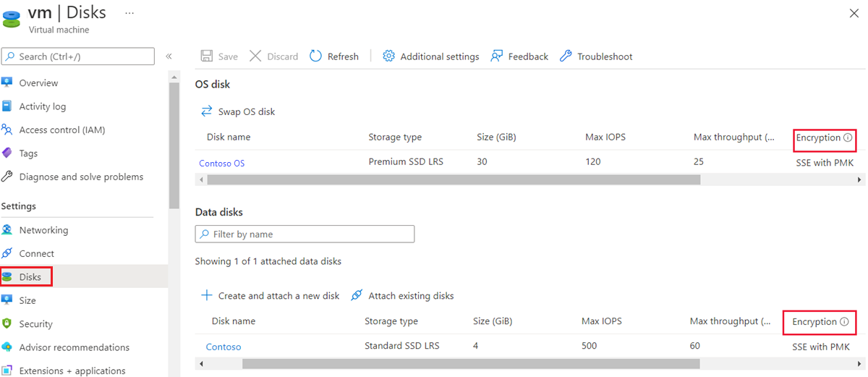The height and width of the screenshot is (377, 868).
Task: Open the Contoso data disk link
Action: pos(224,347)
